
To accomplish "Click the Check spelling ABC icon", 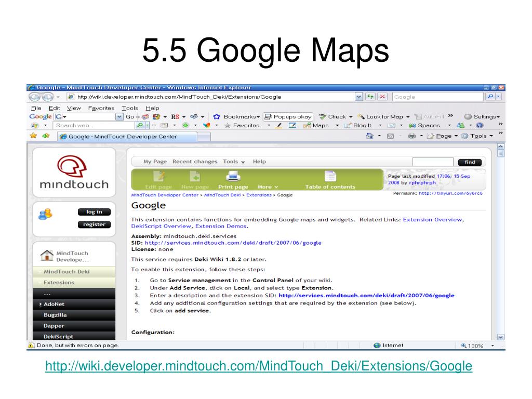I will [322, 116].
